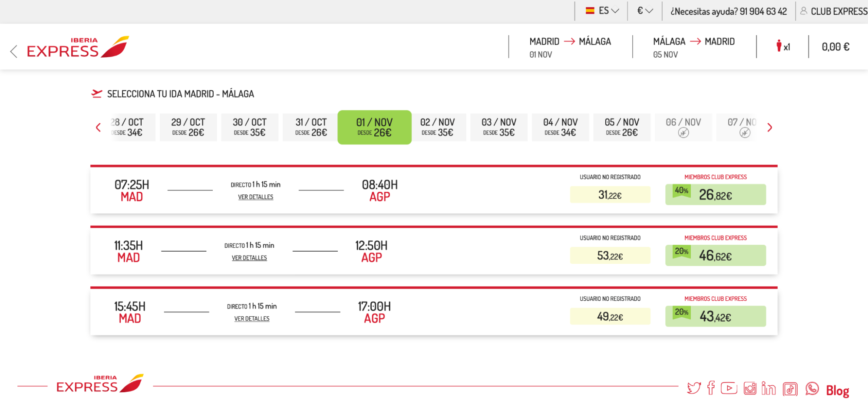Image resolution: width=868 pixels, height=417 pixels.
Task: Click the 17:00H AGP arrival time
Action: [x=374, y=312]
